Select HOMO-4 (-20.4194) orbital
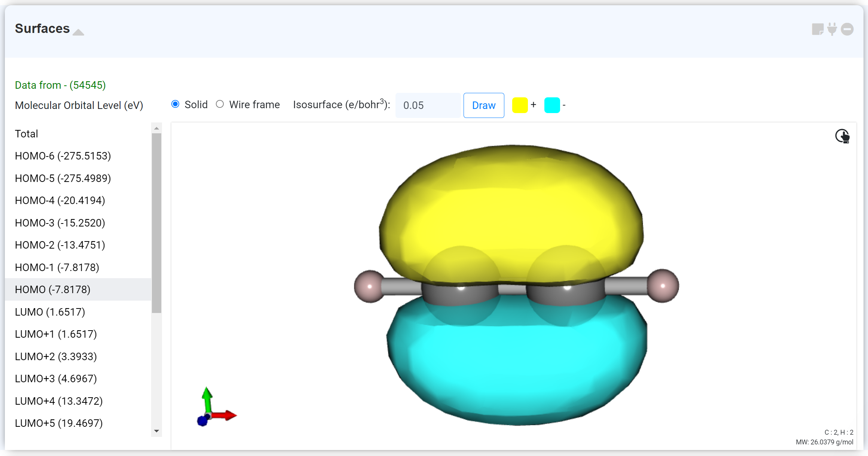Viewport: 868px width, 456px height. [60, 200]
